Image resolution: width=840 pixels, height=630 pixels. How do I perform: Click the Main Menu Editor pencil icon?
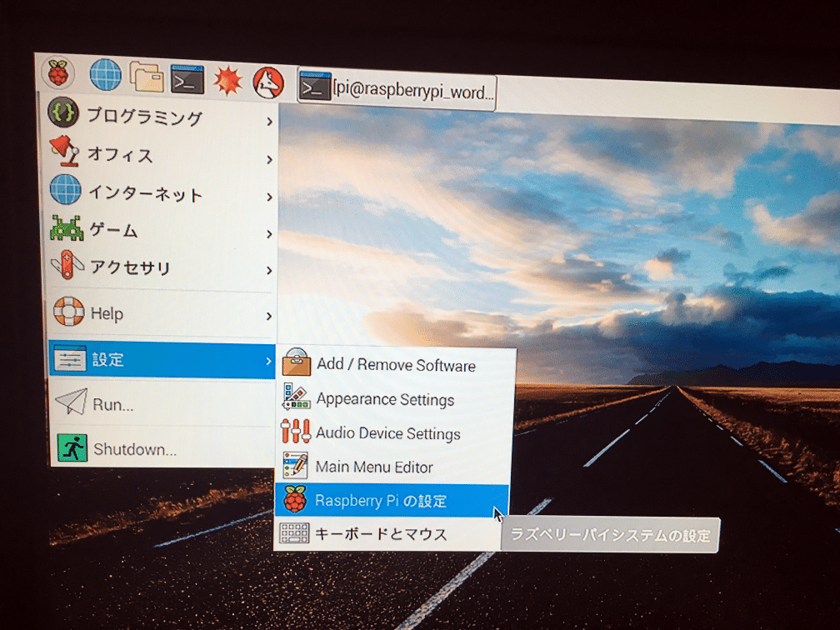coord(295,465)
